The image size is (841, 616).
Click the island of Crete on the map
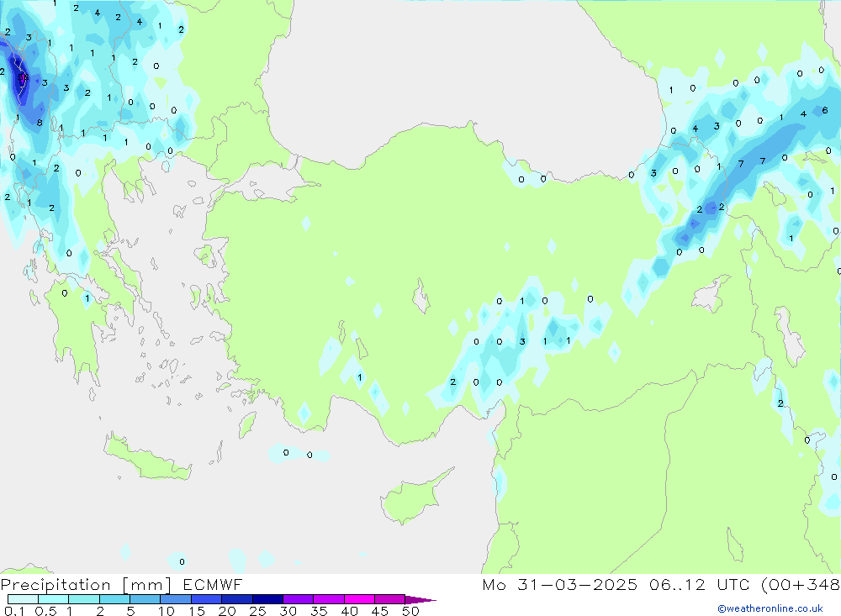click(147, 458)
